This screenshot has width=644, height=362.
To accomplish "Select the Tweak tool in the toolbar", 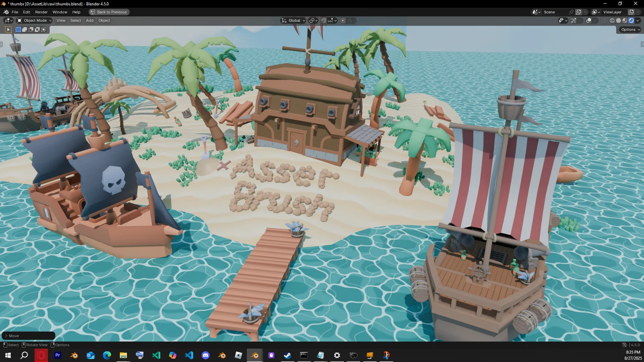I will [8, 29].
